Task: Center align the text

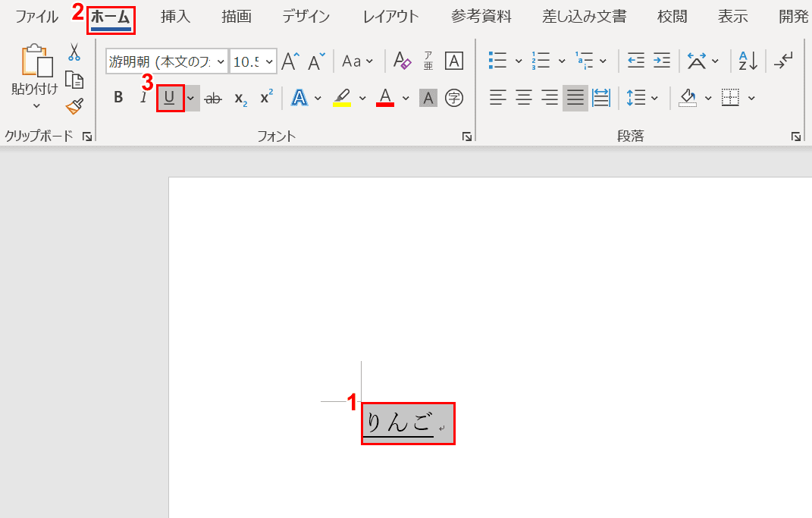Action: point(524,97)
